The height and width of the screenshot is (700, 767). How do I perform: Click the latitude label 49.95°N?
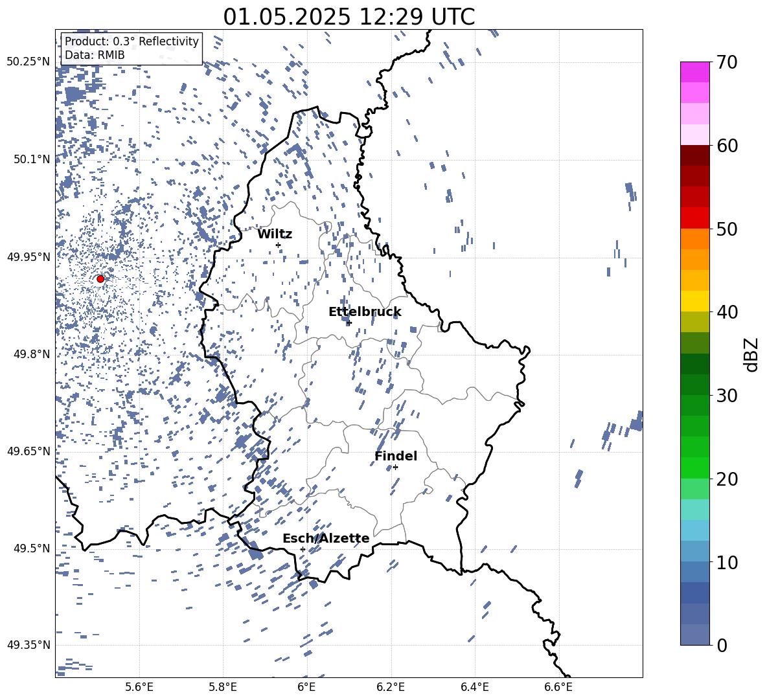29,256
